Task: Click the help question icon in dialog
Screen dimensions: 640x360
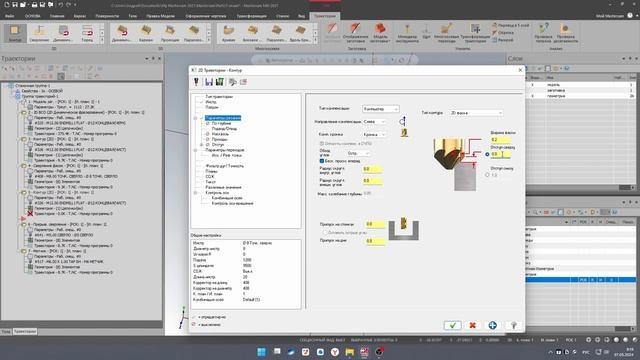Action: [x=513, y=325]
